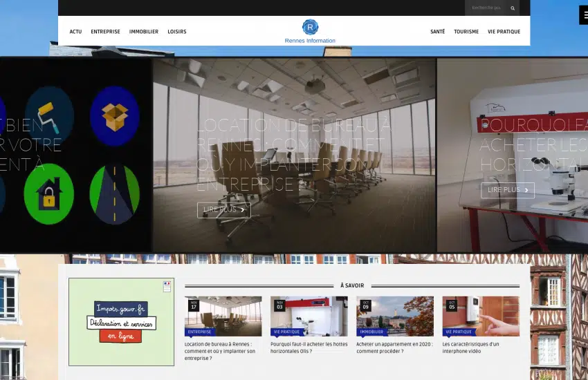Click LIRE PLUS on hottes slide

pyautogui.click(x=507, y=190)
